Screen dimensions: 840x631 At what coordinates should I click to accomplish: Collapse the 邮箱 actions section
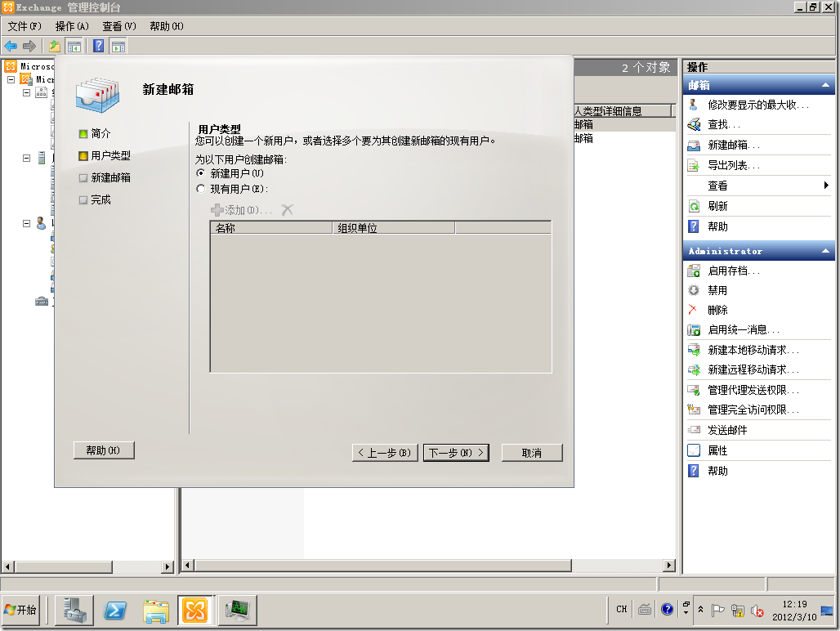(826, 85)
